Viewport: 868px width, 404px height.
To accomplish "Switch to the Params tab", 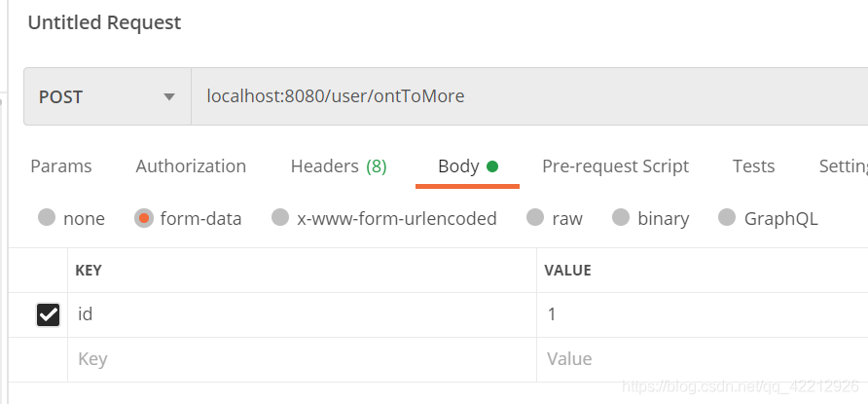I will (61, 166).
